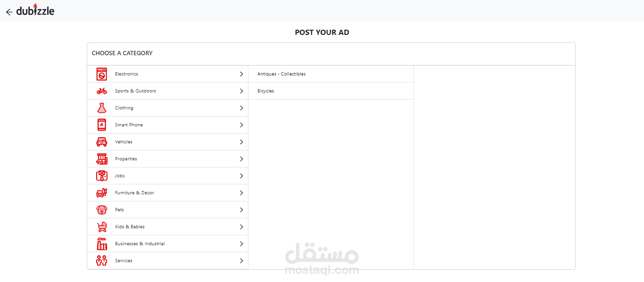Open the Vehicles category label
This screenshot has width=644, height=282.
(x=124, y=142)
